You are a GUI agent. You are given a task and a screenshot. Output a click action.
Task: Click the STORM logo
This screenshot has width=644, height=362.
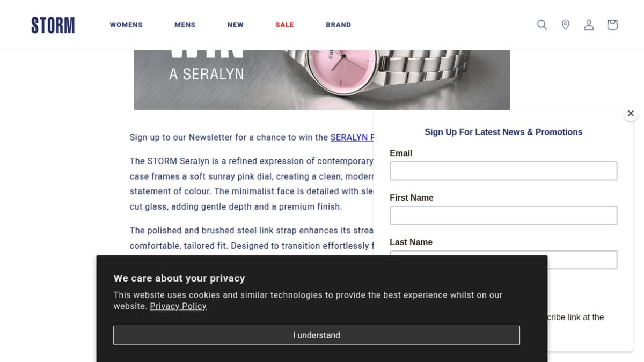(x=53, y=25)
